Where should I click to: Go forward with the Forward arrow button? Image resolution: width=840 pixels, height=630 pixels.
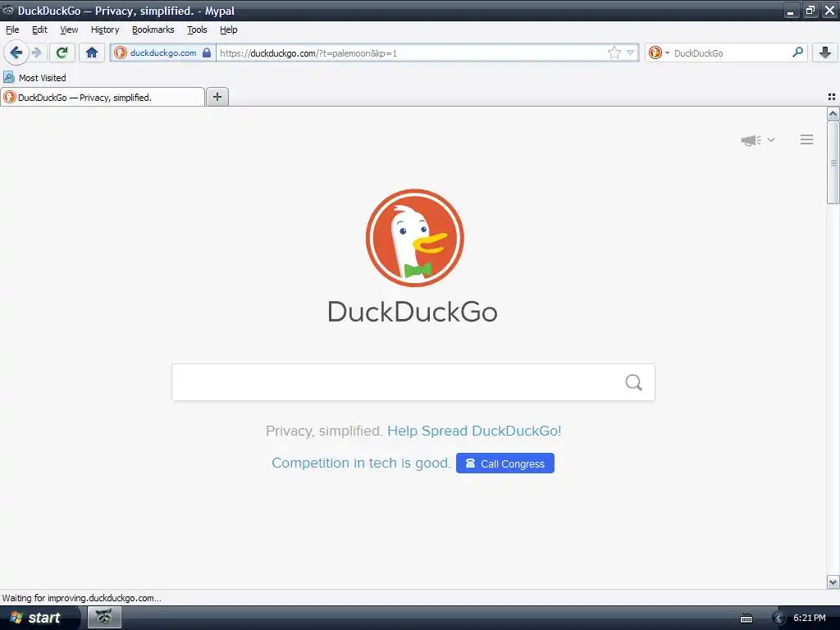[36, 52]
